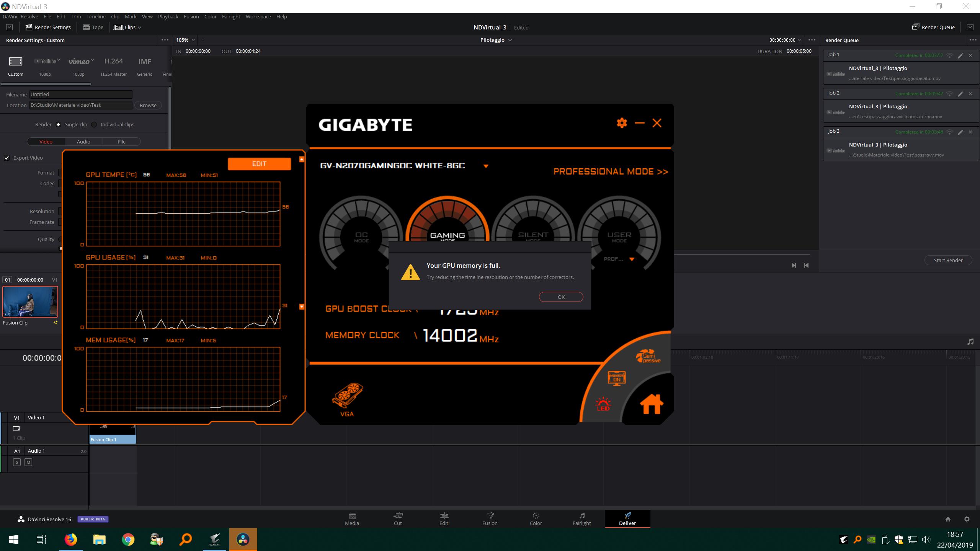Screen dimensions: 980x551
Task: Select Individual clips render option
Action: (x=94, y=124)
